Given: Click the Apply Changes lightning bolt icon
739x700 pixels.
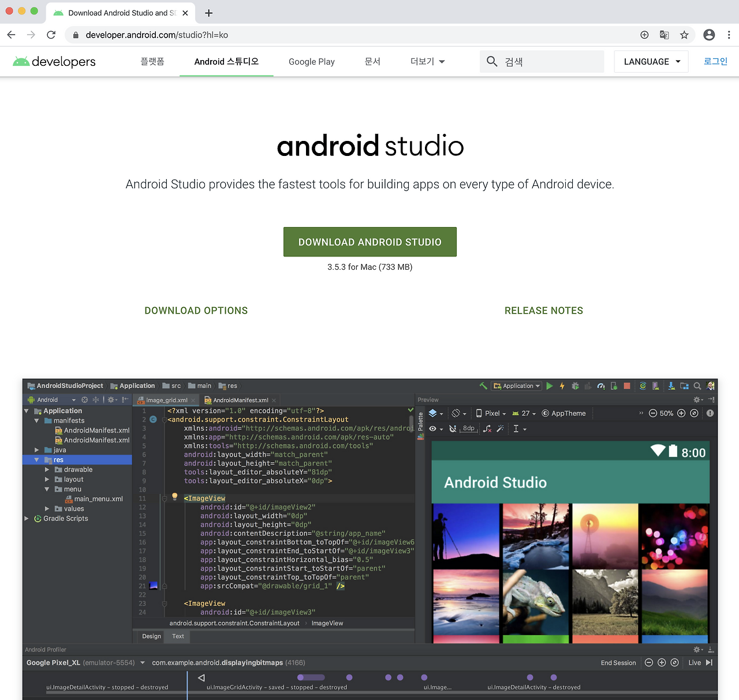Looking at the screenshot, I should click(562, 386).
